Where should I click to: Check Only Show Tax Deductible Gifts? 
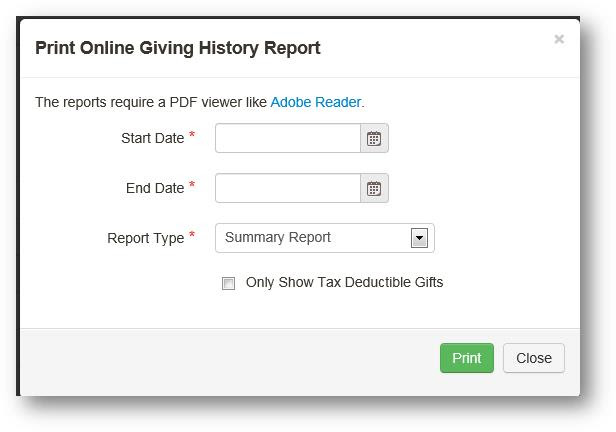[x=228, y=283]
